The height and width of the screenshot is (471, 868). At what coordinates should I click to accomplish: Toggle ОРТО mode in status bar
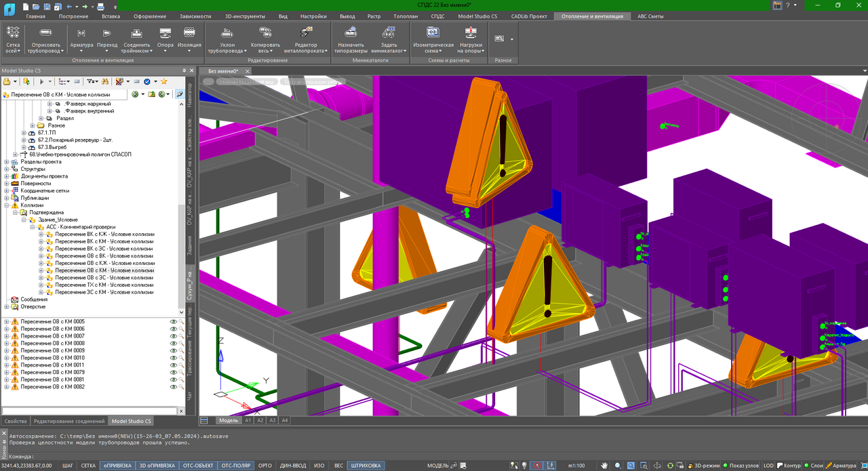(x=265, y=466)
